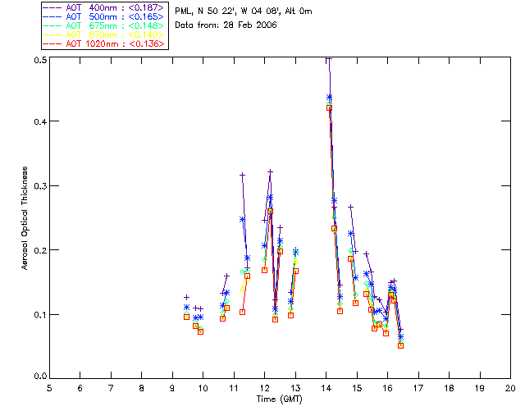Click the last red square marker near 16.5 GMT
Viewport: 525px width, 420px height.
tap(400, 345)
